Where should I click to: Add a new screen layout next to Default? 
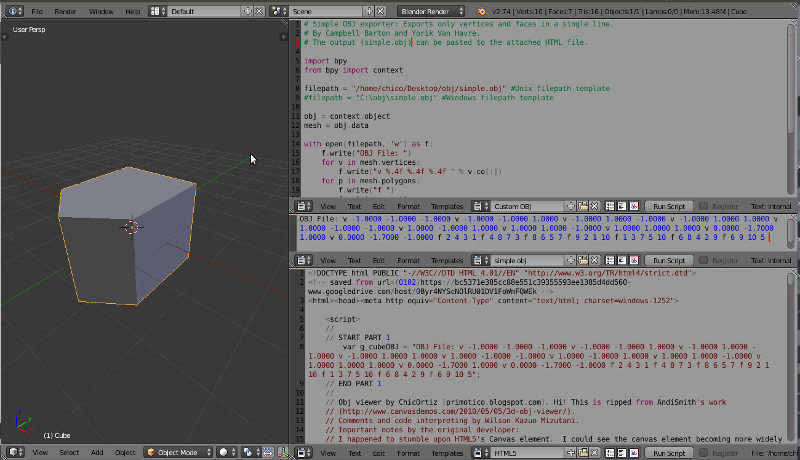coord(248,11)
